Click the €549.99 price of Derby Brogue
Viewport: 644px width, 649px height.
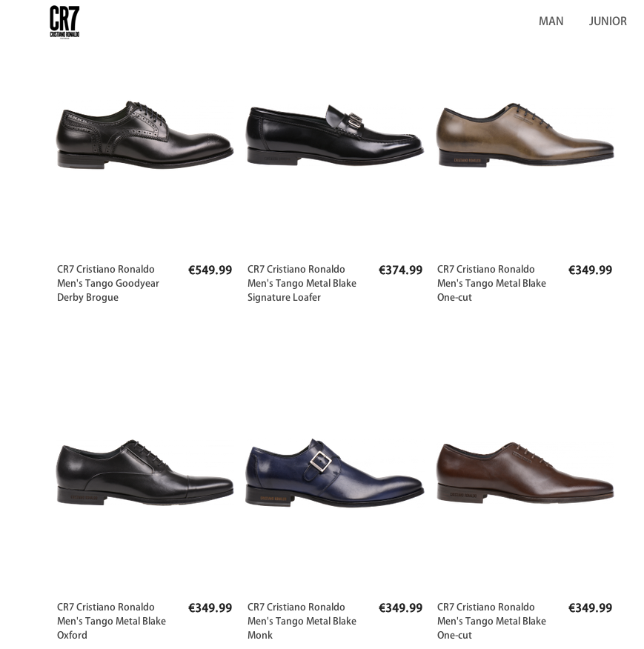(x=210, y=270)
